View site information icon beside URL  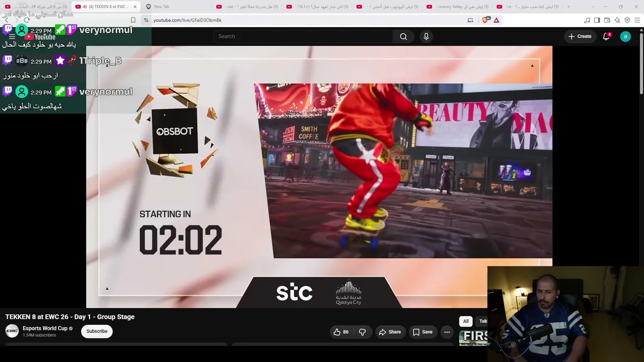[x=146, y=20]
